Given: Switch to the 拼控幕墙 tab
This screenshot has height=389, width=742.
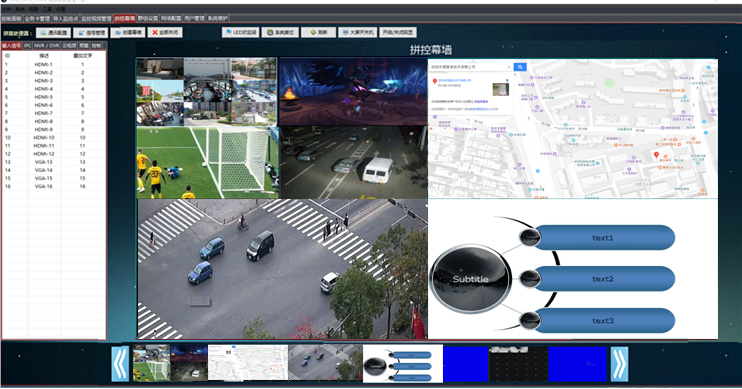Looking at the screenshot, I should pos(124,18).
